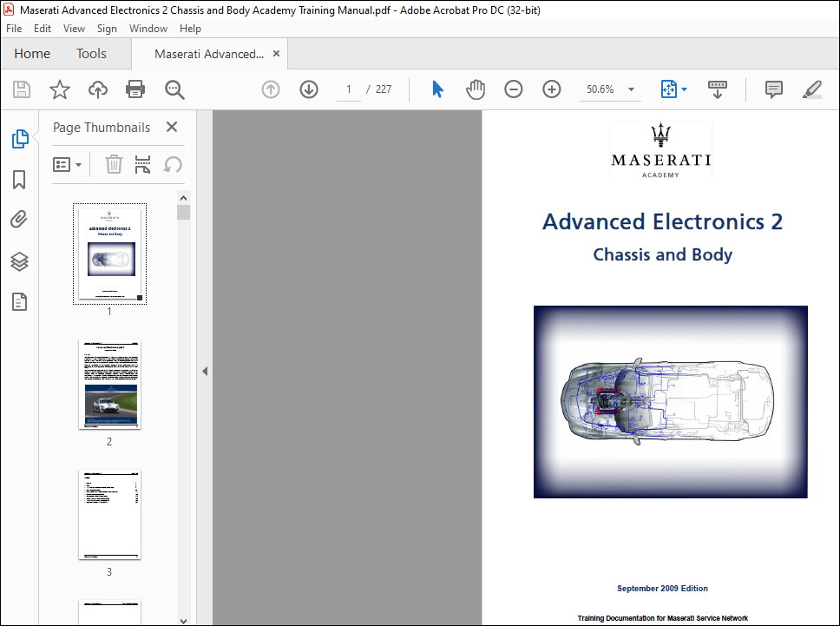Click the Acrobat app icon in title bar

pyautogui.click(x=9, y=10)
